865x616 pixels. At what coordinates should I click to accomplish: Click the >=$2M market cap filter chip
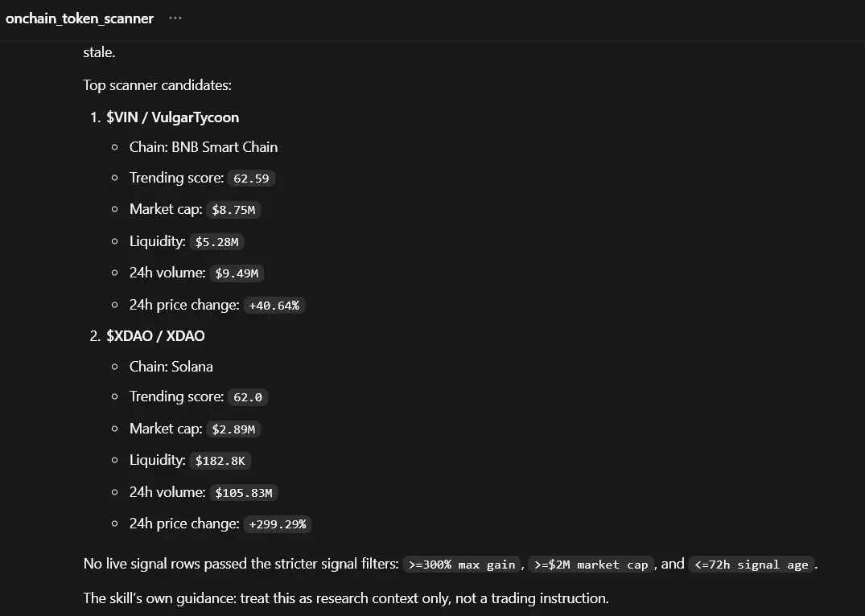click(x=591, y=565)
